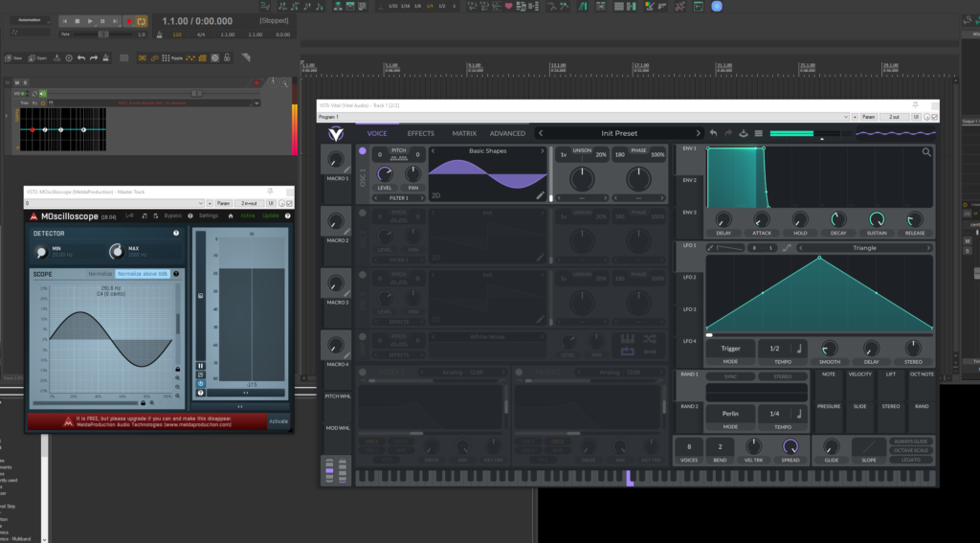Click the Detector MIN frequency knob
The width and height of the screenshot is (980, 543).
[41, 252]
